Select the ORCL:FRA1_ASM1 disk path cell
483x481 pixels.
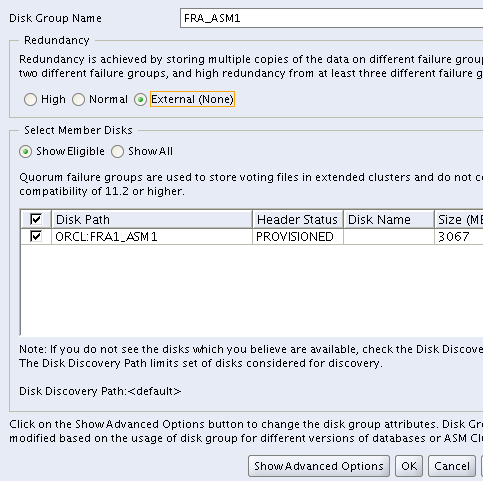point(152,237)
